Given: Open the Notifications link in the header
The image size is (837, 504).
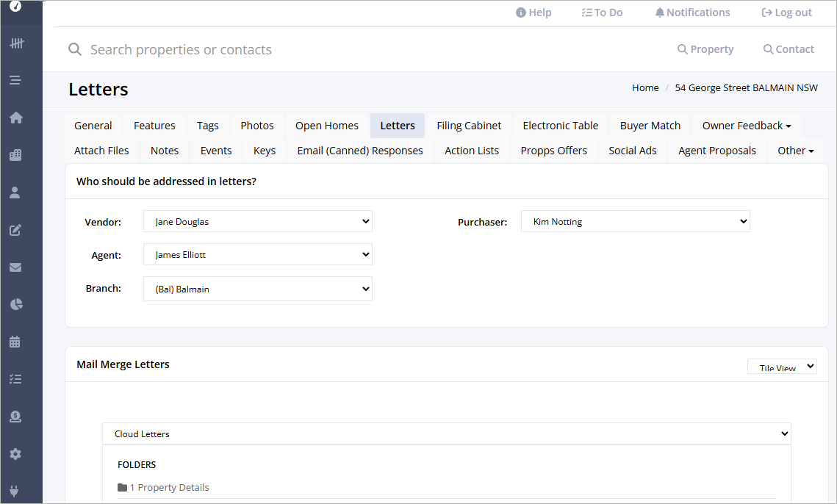Looking at the screenshot, I should [x=692, y=12].
